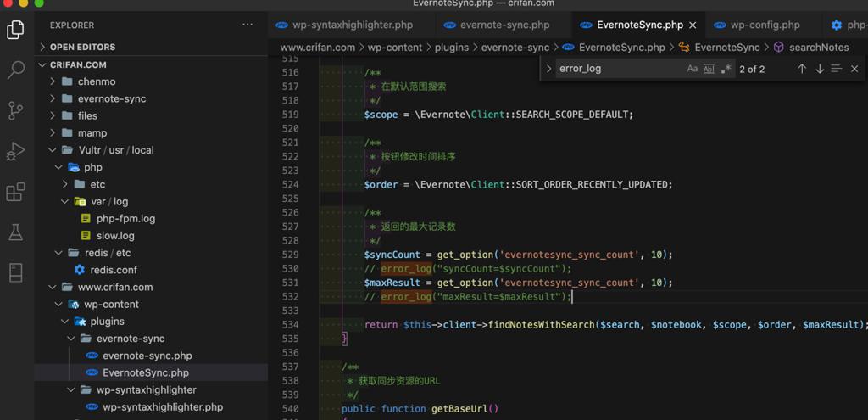Screen dimensions: 868x420
Task: Click $syncCount variable on line 529
Action: [x=392, y=255]
